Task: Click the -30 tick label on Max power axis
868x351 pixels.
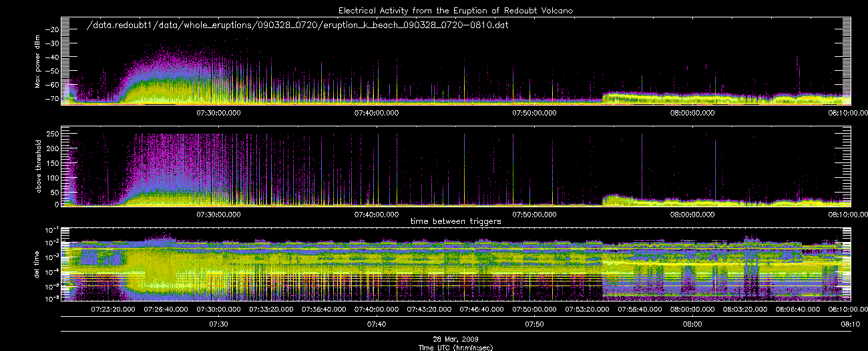Action: coord(53,43)
